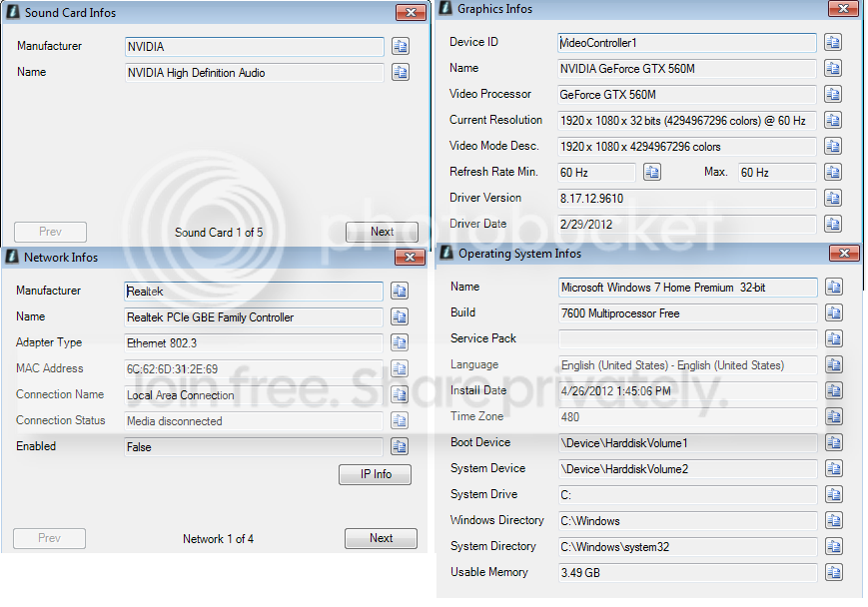Screen dimensions: 868x607
Task: Copy the Refresh Rate Min. value
Action: point(652,172)
